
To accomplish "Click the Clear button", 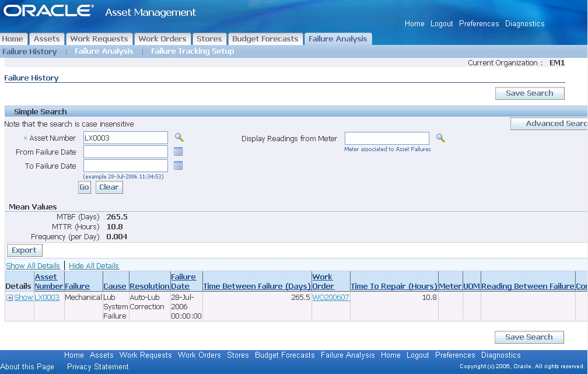I will (108, 187).
